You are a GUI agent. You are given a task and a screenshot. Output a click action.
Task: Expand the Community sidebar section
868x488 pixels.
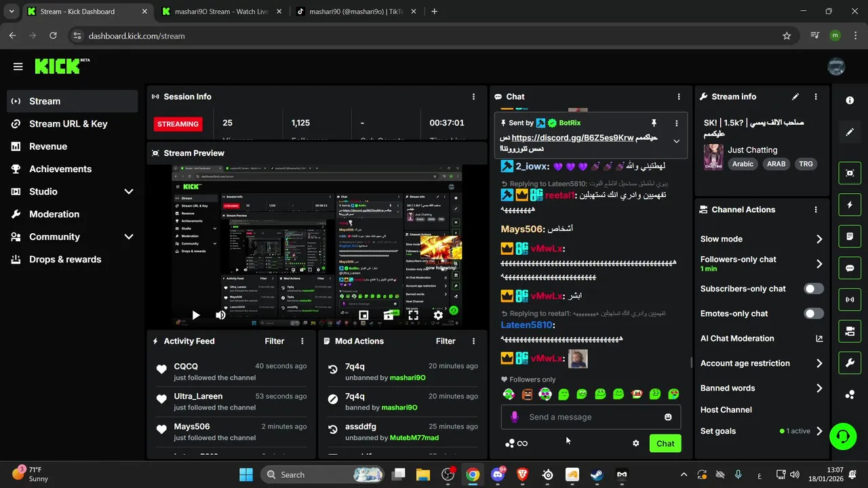tap(129, 237)
